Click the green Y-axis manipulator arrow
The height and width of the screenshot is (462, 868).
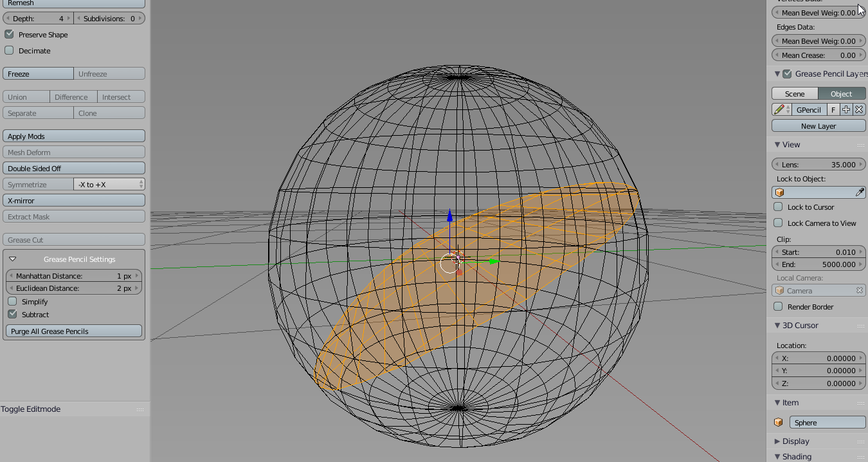point(493,261)
